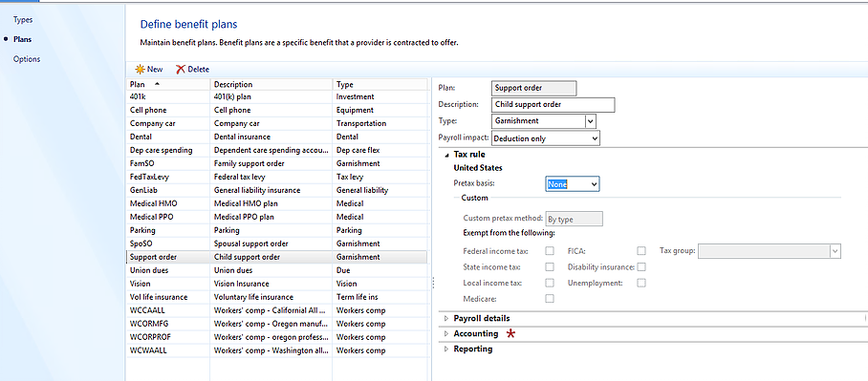Click the Tax levy type cell
The height and width of the screenshot is (381, 868).
pos(380,177)
